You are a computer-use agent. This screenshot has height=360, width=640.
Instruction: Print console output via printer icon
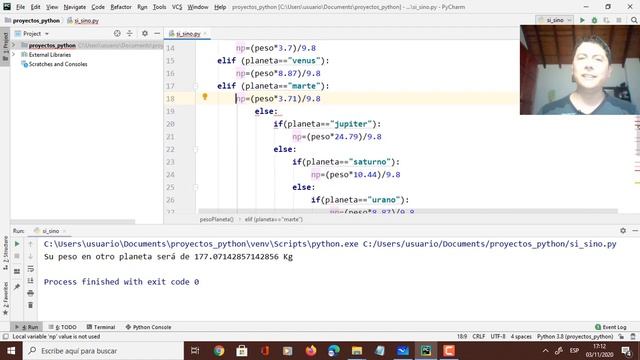[x=31, y=293]
